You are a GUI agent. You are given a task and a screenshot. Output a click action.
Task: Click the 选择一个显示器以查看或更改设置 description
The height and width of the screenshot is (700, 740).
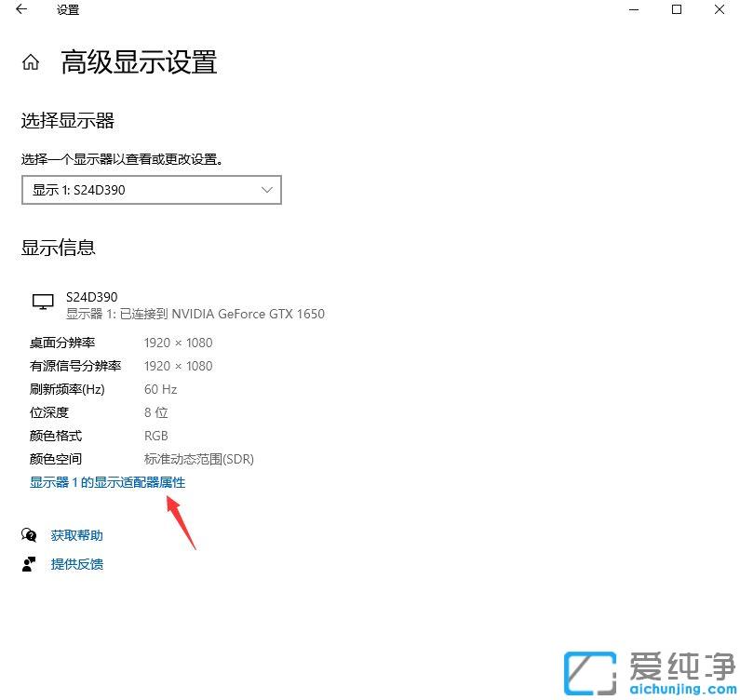click(x=122, y=159)
